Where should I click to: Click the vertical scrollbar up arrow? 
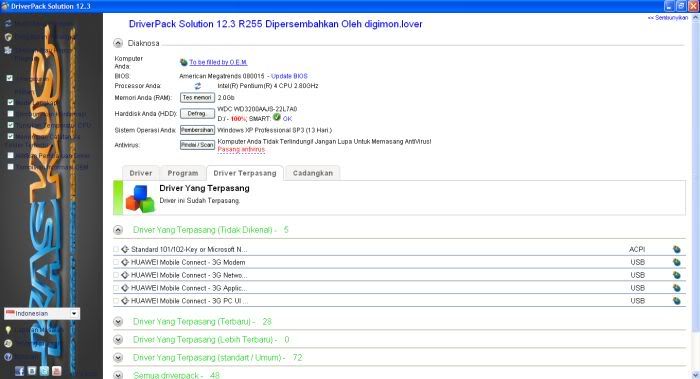pos(696,18)
